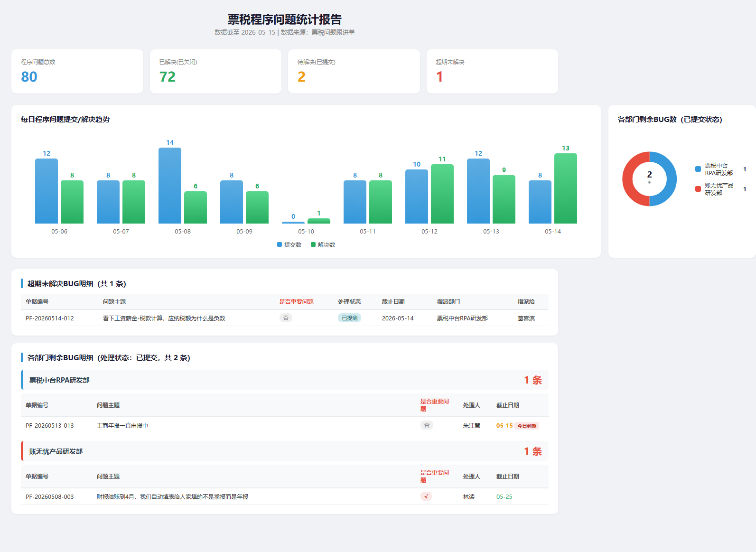Click the 已提测 status badge

click(x=350, y=318)
